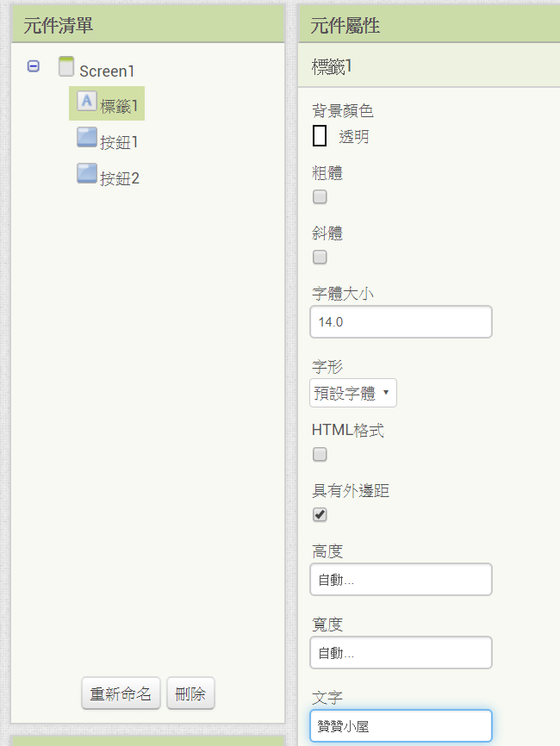Image resolution: width=560 pixels, height=746 pixels.
Task: Click the 文字 text input field
Action: point(401,726)
